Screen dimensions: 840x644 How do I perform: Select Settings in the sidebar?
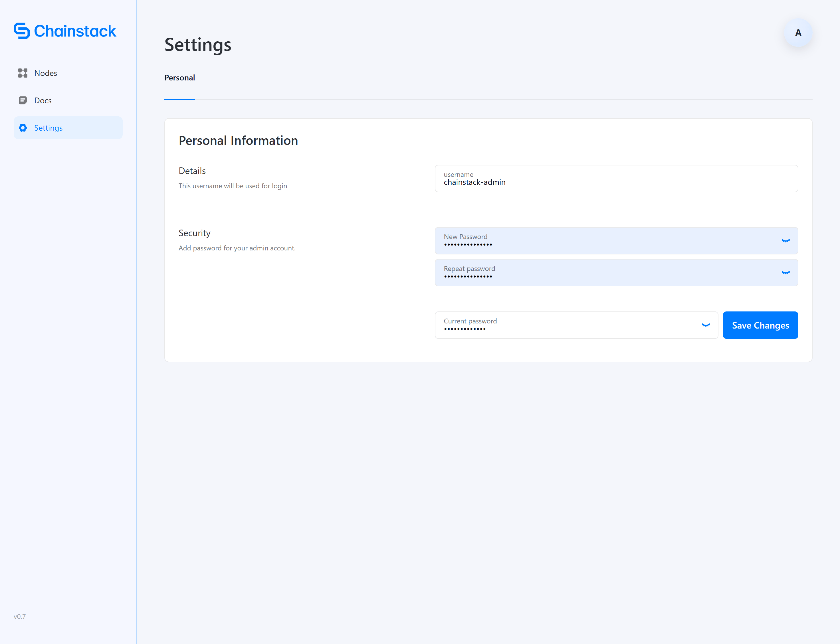(68, 128)
